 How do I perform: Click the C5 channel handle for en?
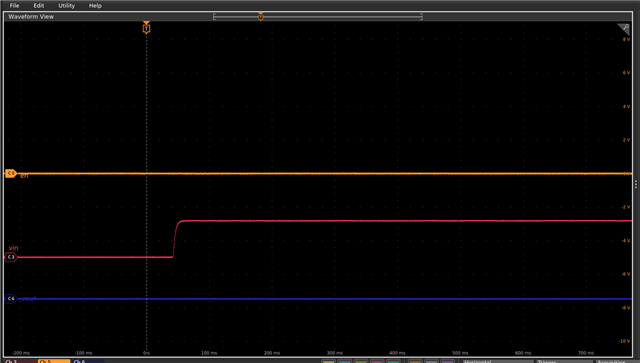pyautogui.click(x=11, y=173)
